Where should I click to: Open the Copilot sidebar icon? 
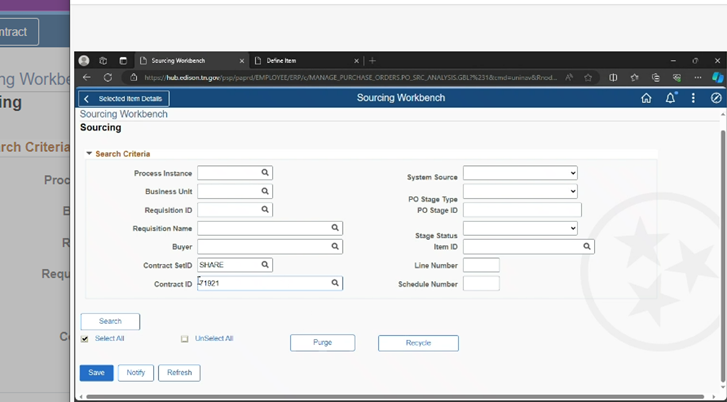click(718, 77)
